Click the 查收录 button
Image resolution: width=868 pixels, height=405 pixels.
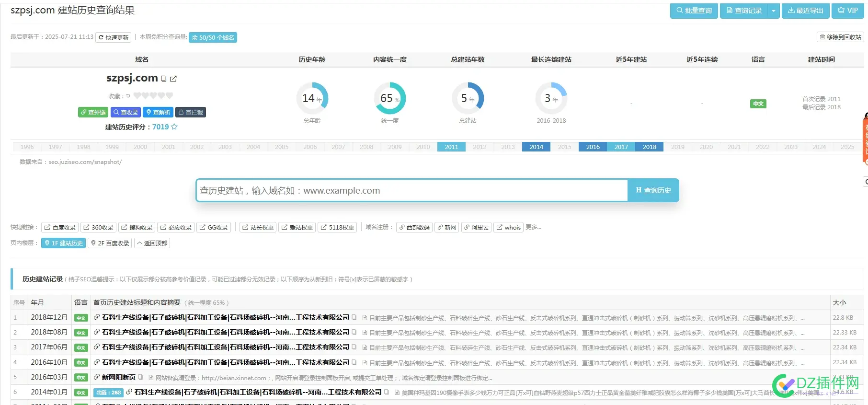point(126,112)
